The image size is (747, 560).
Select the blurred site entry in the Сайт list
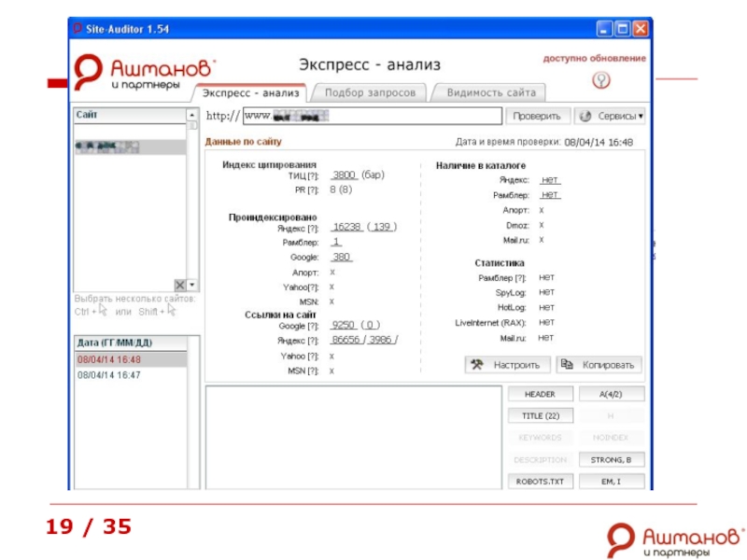tap(130, 147)
